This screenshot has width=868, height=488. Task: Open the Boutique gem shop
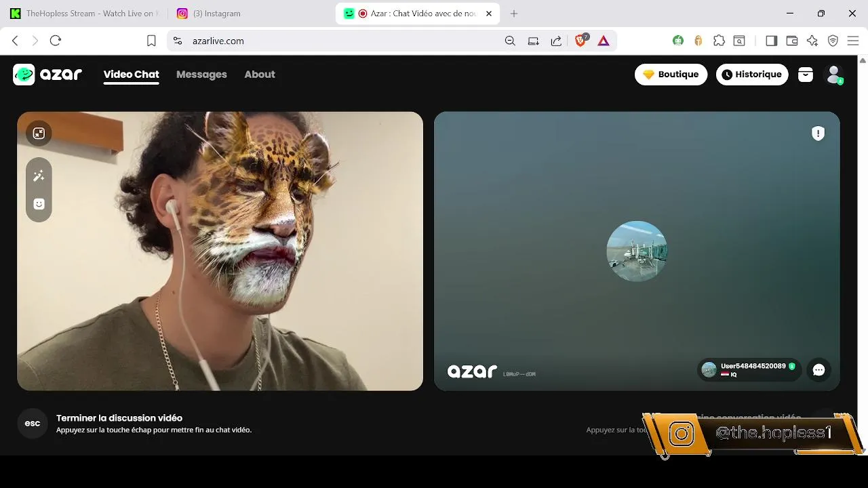click(x=671, y=75)
